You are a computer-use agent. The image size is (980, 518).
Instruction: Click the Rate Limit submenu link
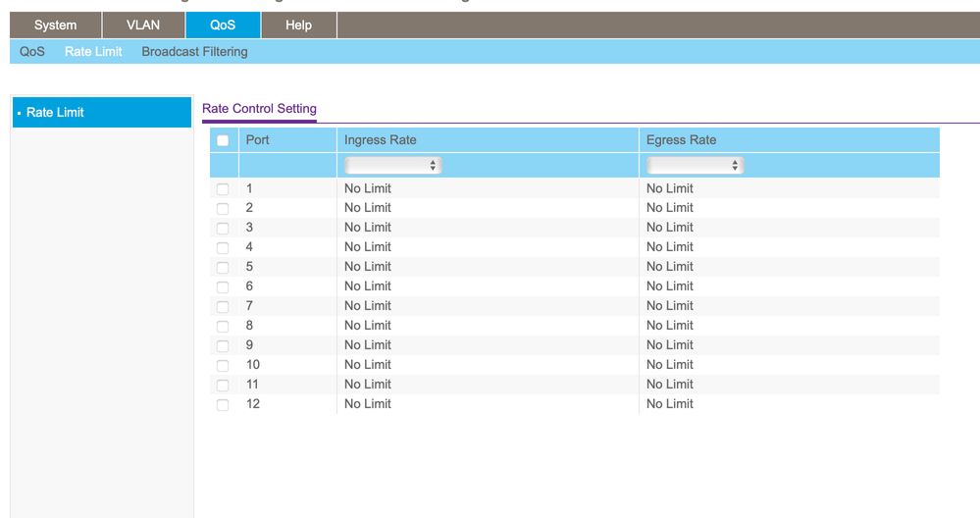click(x=93, y=51)
